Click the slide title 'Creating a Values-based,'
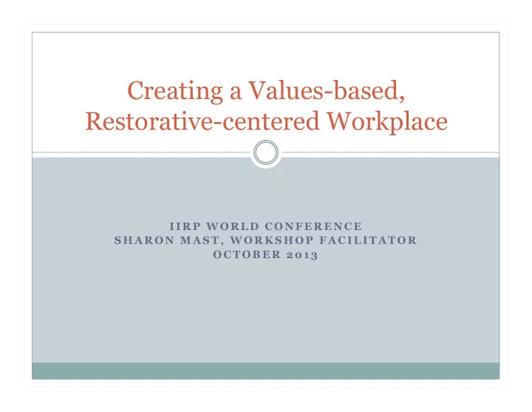This screenshot has height=412, width=532. tap(266, 91)
